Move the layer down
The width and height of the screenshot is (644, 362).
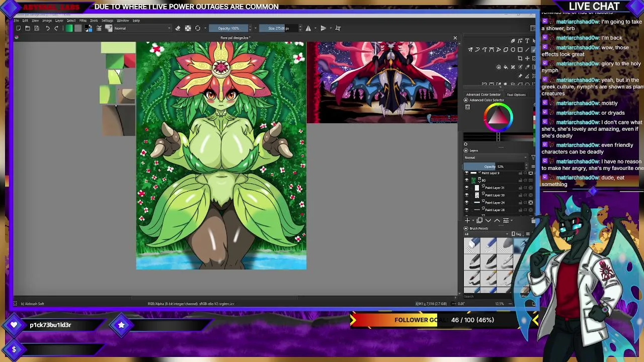[x=488, y=221]
